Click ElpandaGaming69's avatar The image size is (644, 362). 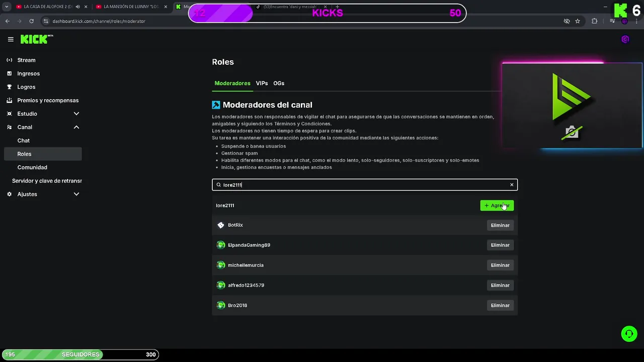point(220,245)
